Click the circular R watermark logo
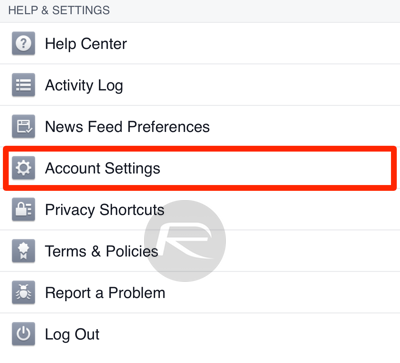The height and width of the screenshot is (363, 400). [x=185, y=241]
